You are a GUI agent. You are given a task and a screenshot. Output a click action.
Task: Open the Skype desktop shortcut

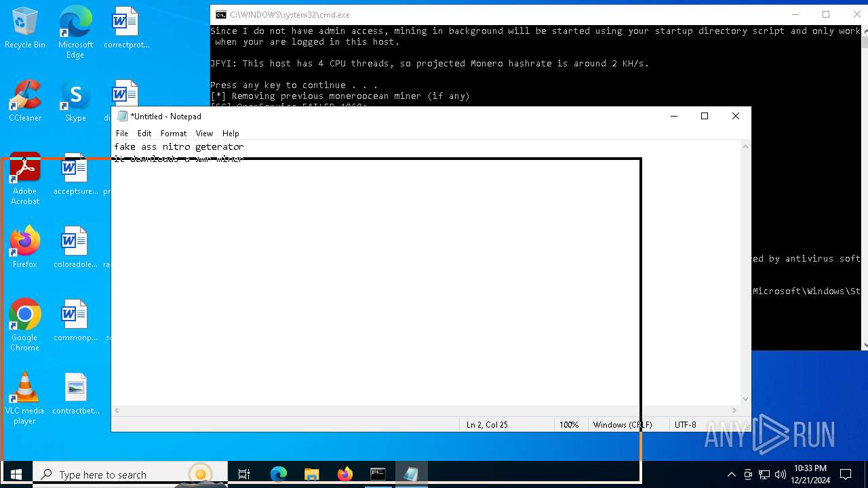point(75,102)
